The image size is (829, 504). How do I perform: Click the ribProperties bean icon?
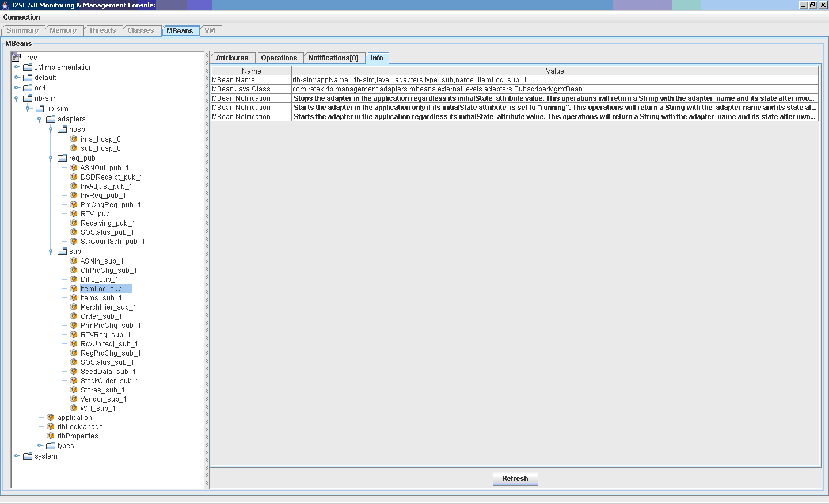point(51,436)
